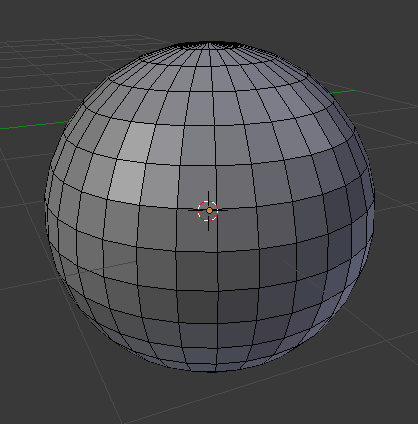Click the 3D cursor crosshair on the sphere
Image resolution: width=418 pixels, height=424 pixels.
[208, 211]
